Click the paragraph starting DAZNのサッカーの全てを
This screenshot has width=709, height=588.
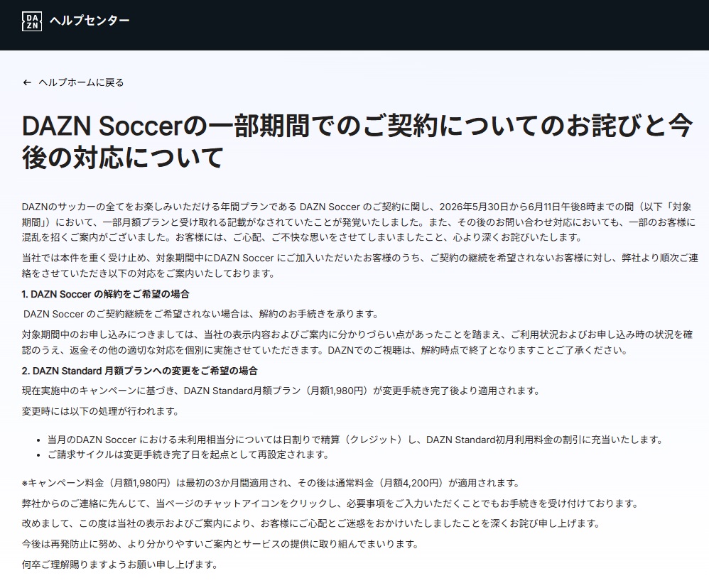[x=359, y=222]
